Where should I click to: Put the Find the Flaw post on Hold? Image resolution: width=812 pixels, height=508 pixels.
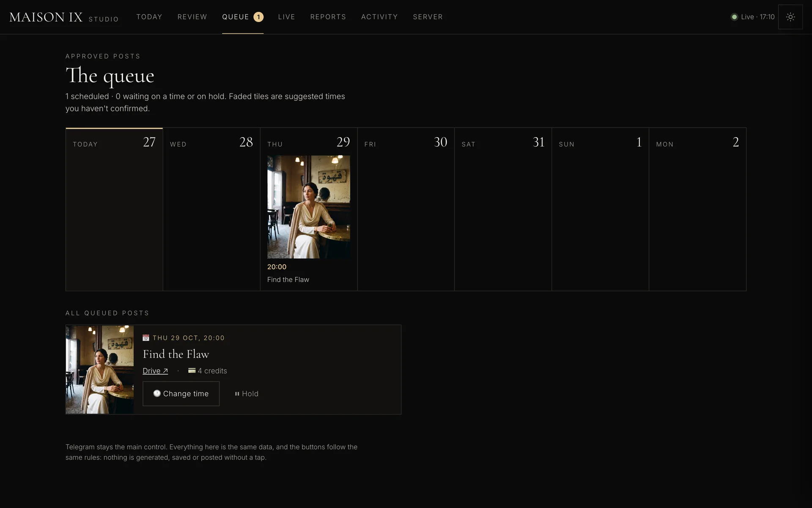click(247, 394)
